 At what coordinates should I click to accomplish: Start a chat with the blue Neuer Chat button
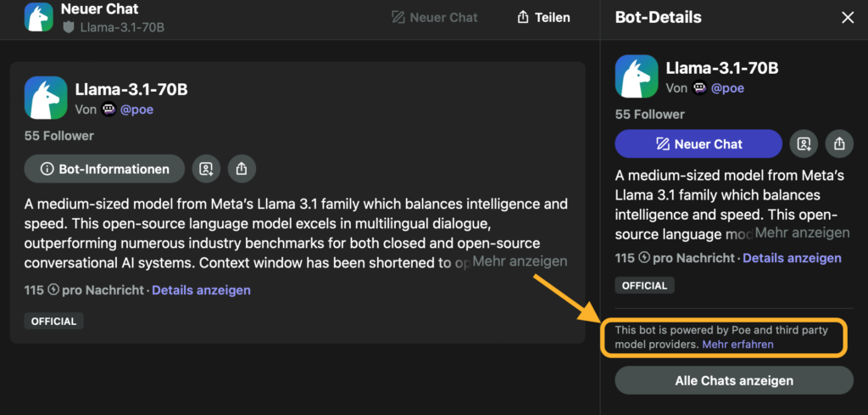point(698,144)
